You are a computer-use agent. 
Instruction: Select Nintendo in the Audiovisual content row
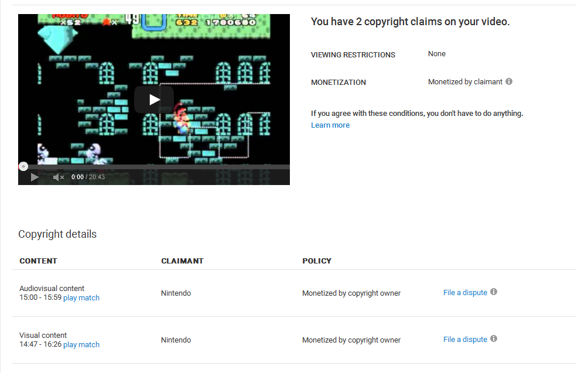click(x=176, y=293)
